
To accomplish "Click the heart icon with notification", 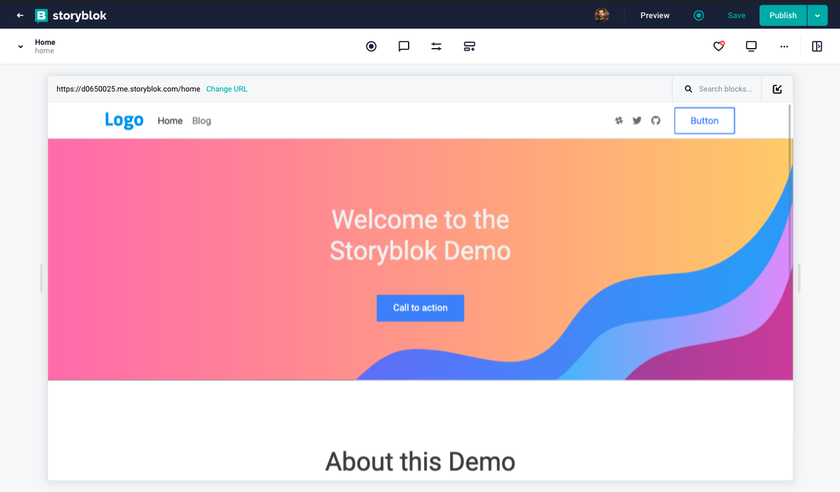I will point(719,46).
